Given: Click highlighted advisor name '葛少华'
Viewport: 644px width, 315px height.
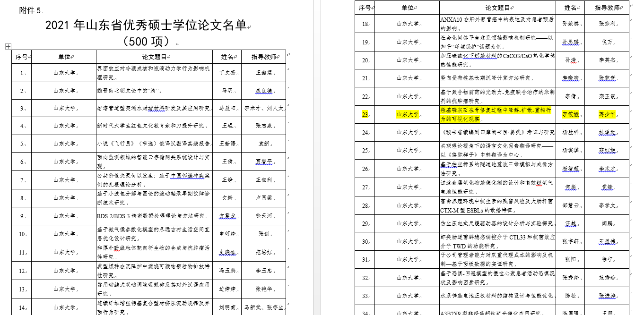Looking at the screenshot, I should click(x=608, y=114).
